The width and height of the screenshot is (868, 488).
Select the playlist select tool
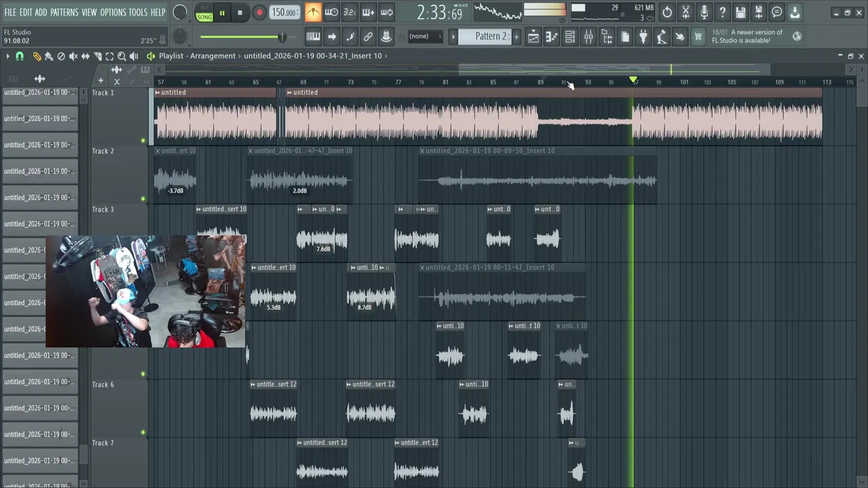tap(110, 56)
